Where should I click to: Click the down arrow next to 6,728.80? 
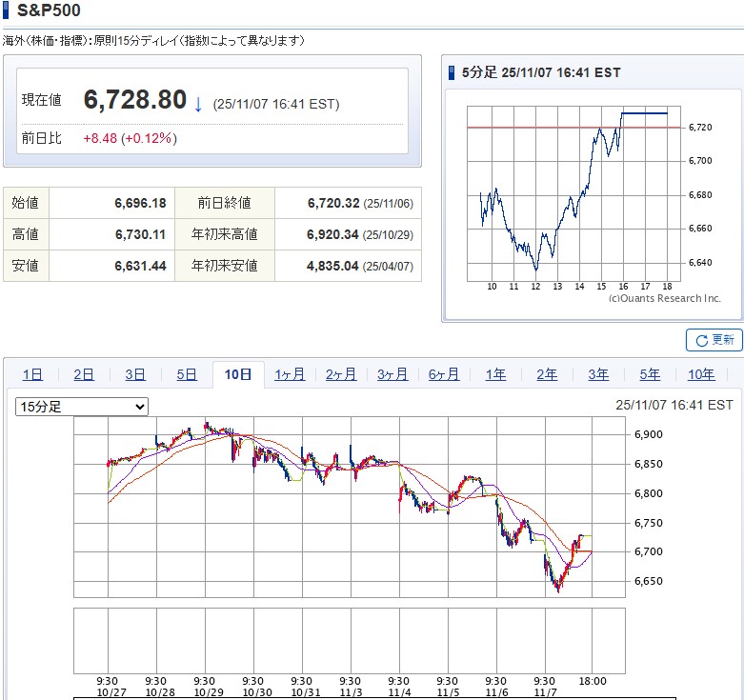[x=198, y=104]
